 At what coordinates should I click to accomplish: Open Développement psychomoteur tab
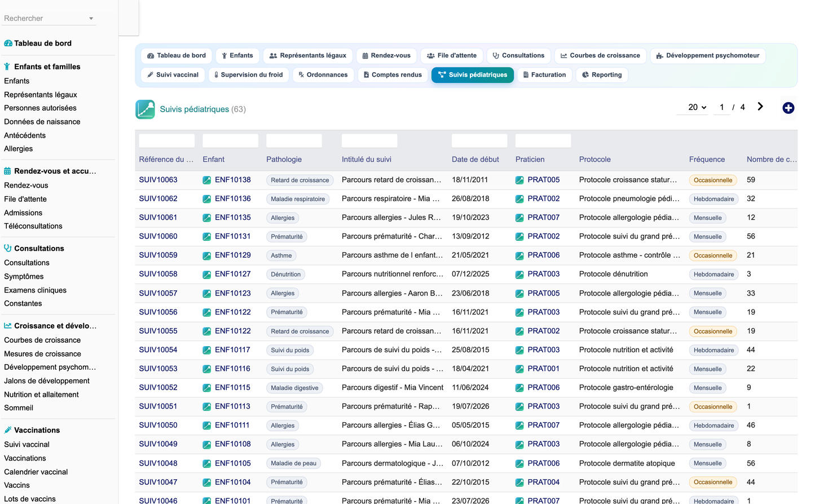(x=708, y=56)
